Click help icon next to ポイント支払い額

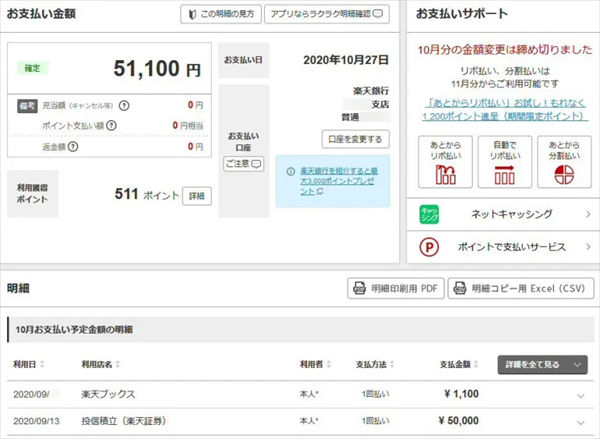click(111, 126)
